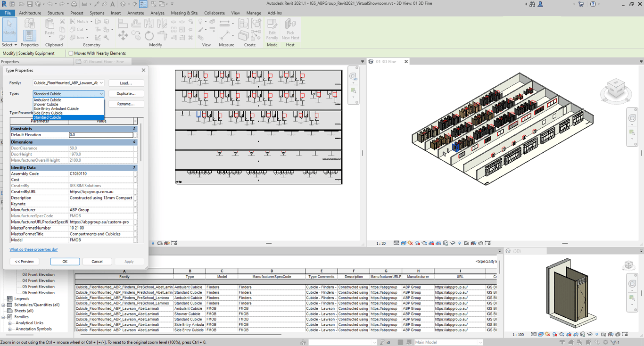Collapse the Identity Data parameter group
Image resolution: width=644 pixels, height=346 pixels.
134,167
